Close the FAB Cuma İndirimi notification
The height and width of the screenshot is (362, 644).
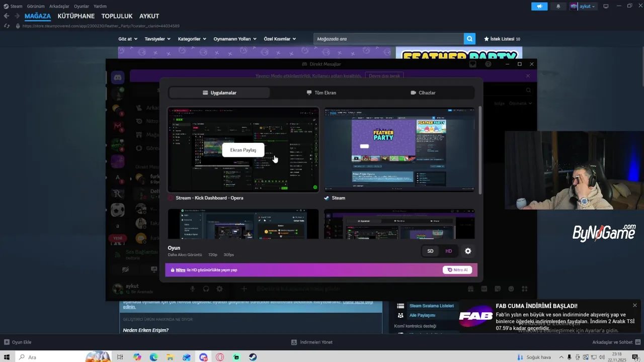tap(635, 305)
